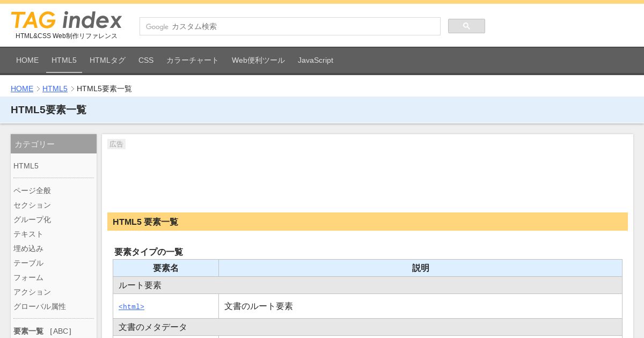Click the HTML5要素一覧 breadcrumb text
Viewport: 644px width, 338px height.
point(104,89)
